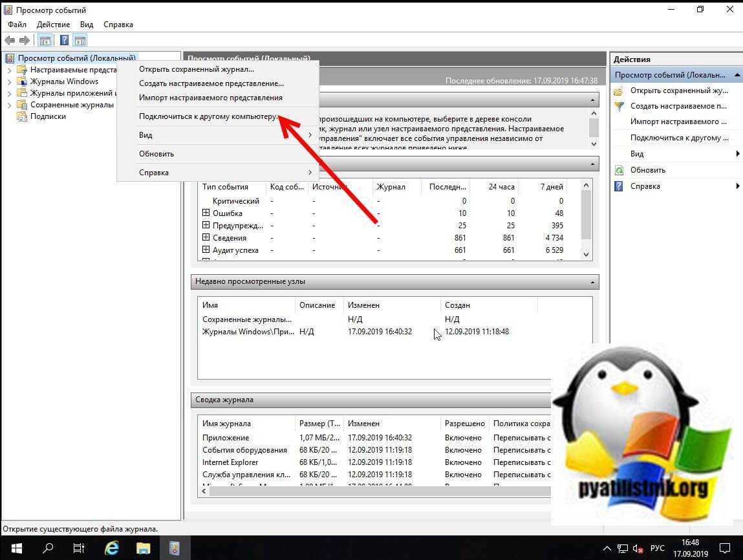Image resolution: width=743 pixels, height=560 pixels.
Task: Click Refresh icon in Actions pane
Action: pyautogui.click(x=619, y=170)
